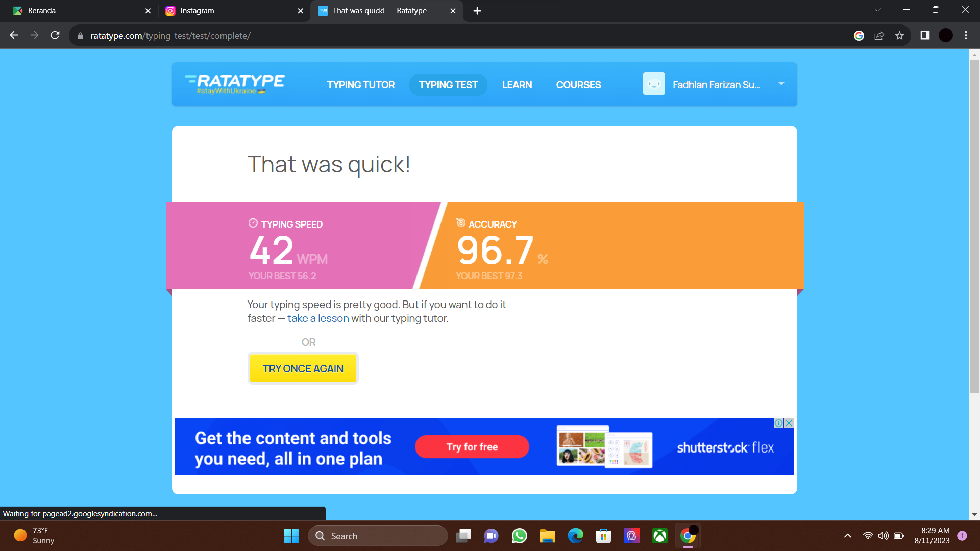Expand the user account dropdown arrow
The width and height of the screenshot is (980, 551).
tap(781, 84)
